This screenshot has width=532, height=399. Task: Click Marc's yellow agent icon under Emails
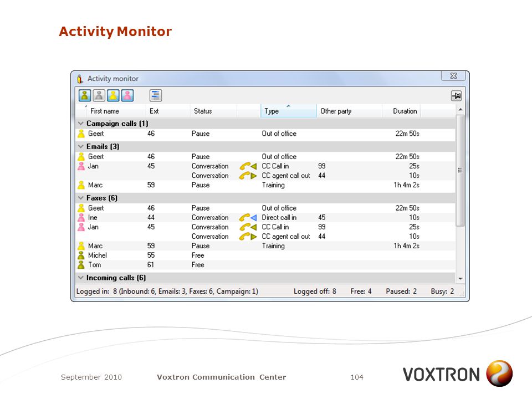tap(81, 185)
